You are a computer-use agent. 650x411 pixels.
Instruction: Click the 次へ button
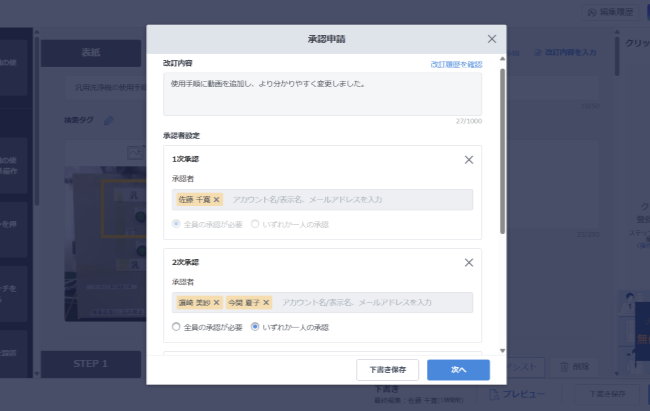(458, 370)
